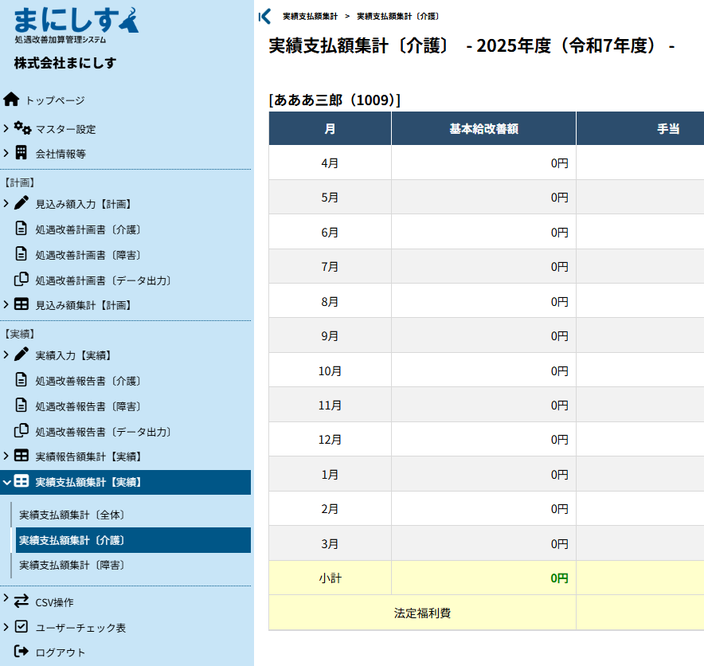Expand the ユーザーチェック表 chevron
This screenshot has height=666, width=704.
pyautogui.click(x=6, y=626)
